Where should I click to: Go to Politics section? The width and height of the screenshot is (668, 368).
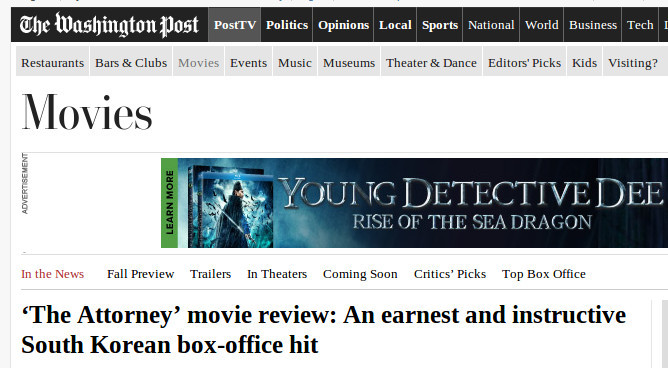(287, 25)
